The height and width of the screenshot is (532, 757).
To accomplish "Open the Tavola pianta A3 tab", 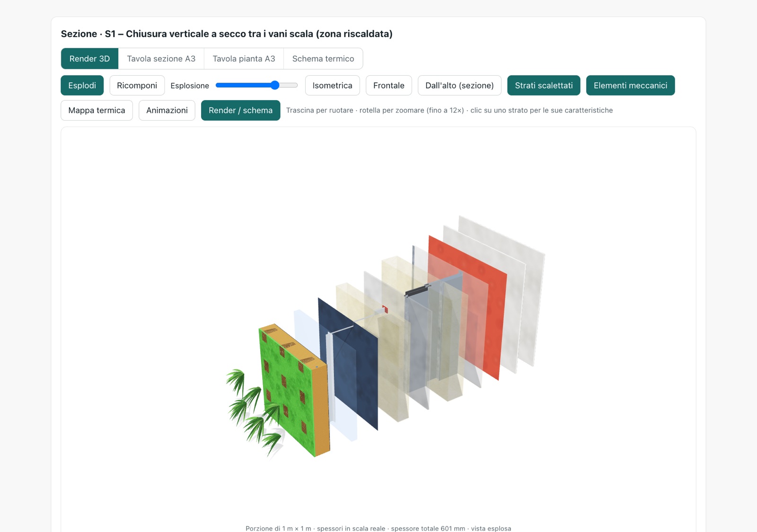I will point(244,59).
